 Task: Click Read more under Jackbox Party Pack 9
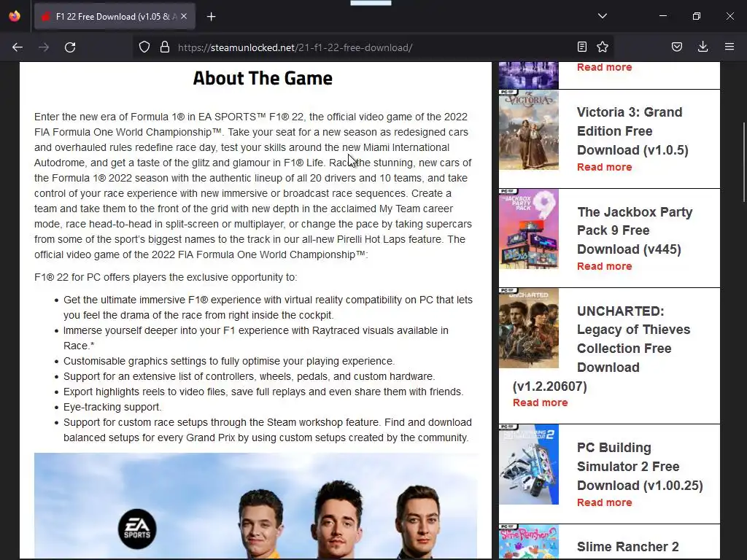pos(604,266)
